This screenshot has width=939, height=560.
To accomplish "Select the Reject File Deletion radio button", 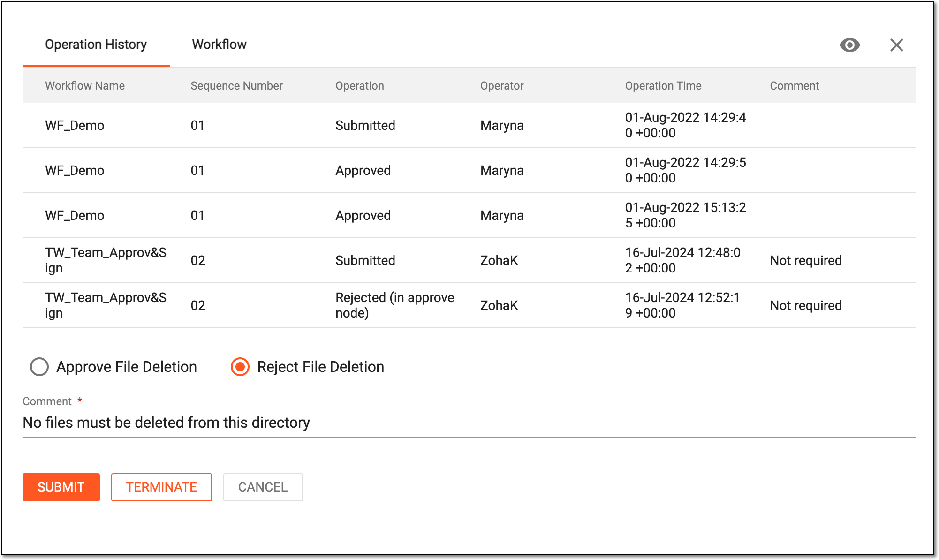I will click(x=240, y=367).
